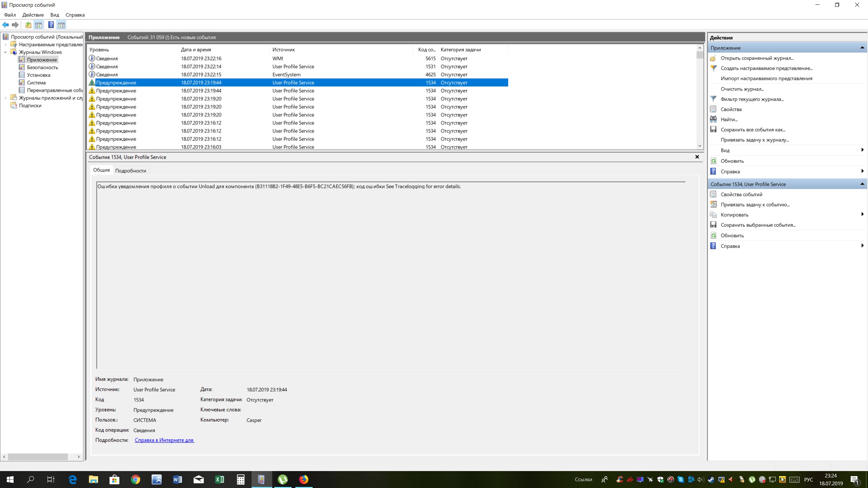Click the Back arrow toolbar icon
Viewport: 868px width, 488px height.
[5, 25]
